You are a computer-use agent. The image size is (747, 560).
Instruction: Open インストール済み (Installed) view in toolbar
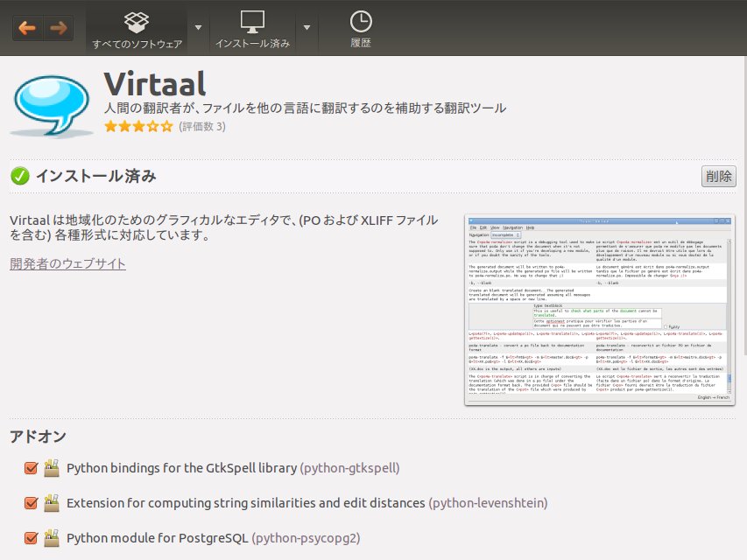pos(252,30)
